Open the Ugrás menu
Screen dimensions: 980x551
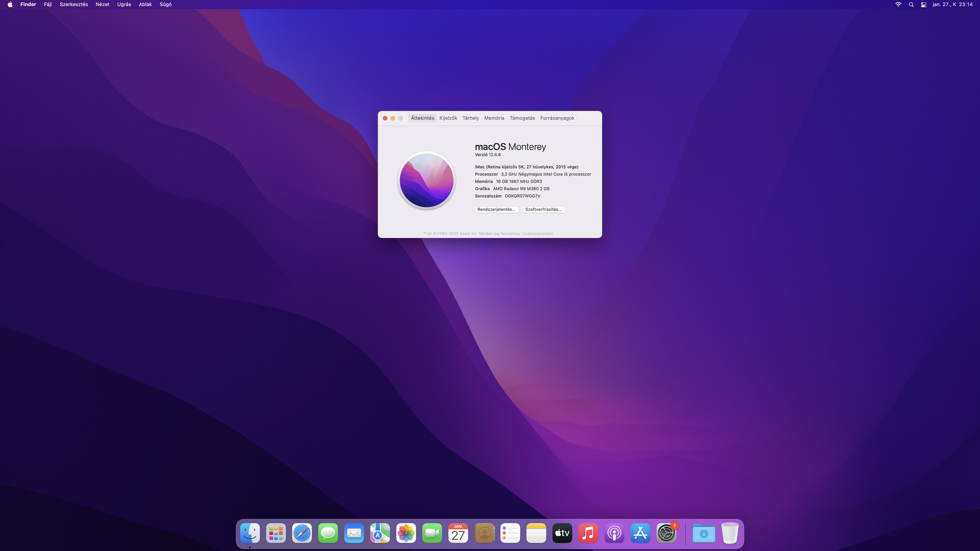(x=124, y=5)
